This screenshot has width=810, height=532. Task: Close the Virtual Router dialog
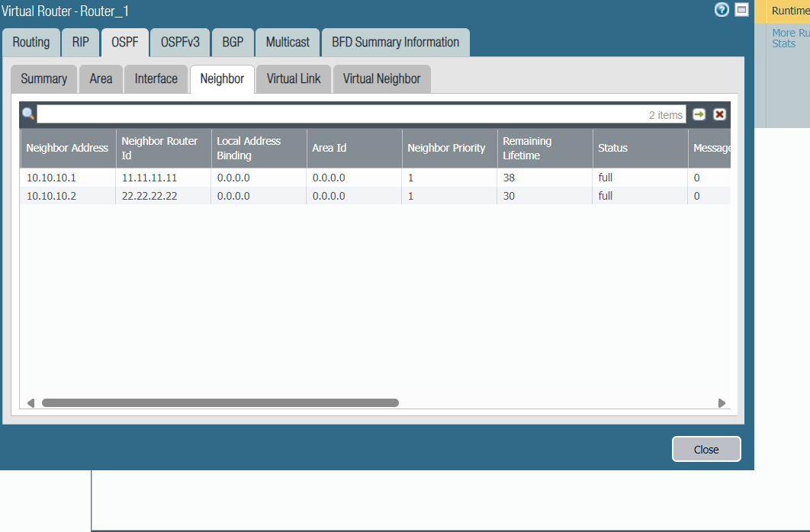tap(706, 449)
